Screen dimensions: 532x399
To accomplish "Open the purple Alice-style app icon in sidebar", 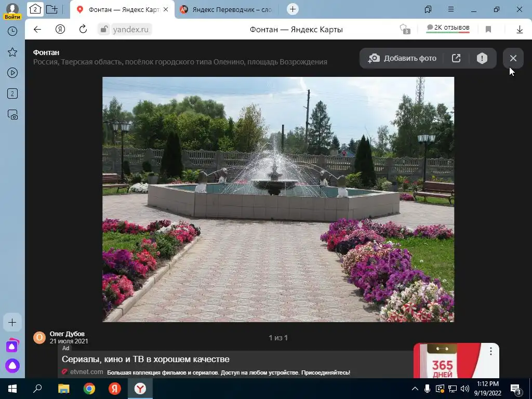I will 12,345.
